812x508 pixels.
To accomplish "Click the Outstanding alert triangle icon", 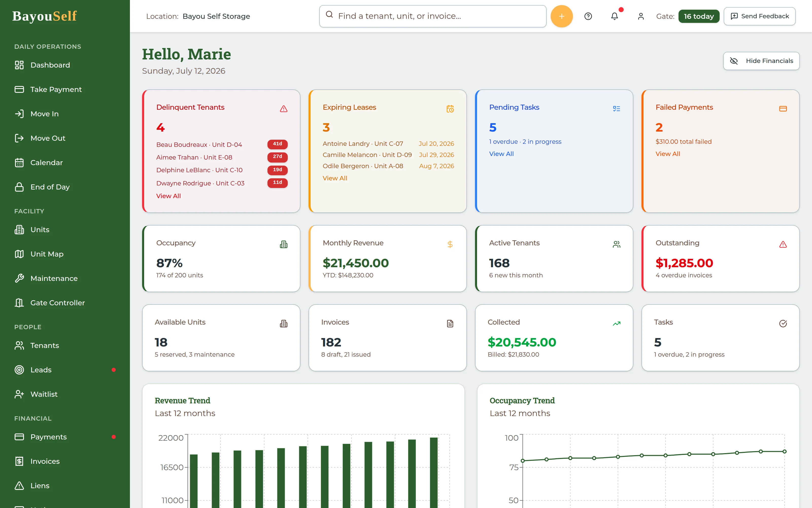I will tap(783, 244).
